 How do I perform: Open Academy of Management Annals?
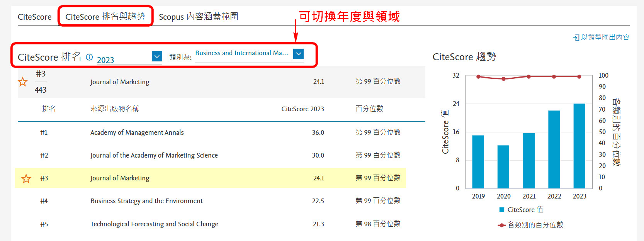click(137, 132)
